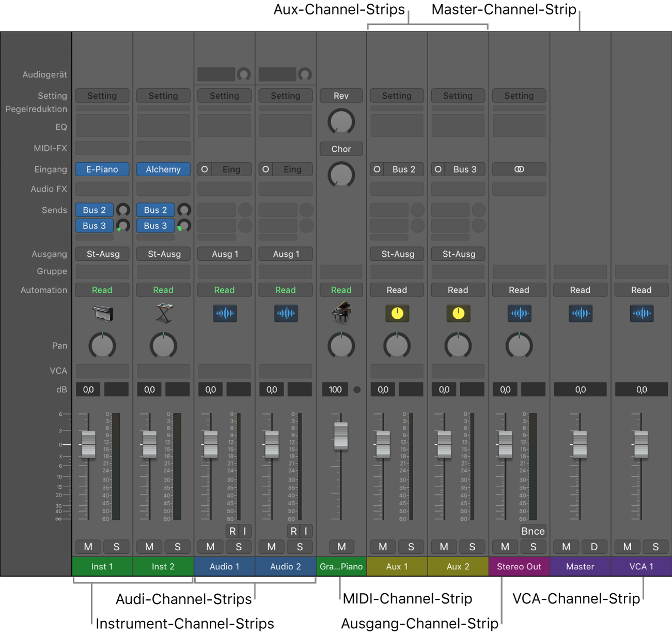Solo the Aux 1 channel
This screenshot has width=672, height=635.
411,547
